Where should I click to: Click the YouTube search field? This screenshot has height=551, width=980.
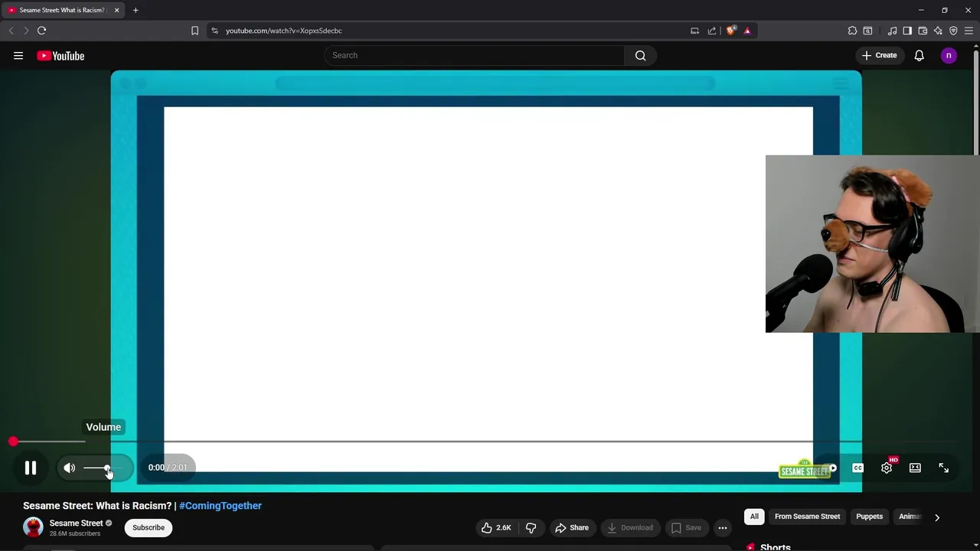tap(474, 55)
